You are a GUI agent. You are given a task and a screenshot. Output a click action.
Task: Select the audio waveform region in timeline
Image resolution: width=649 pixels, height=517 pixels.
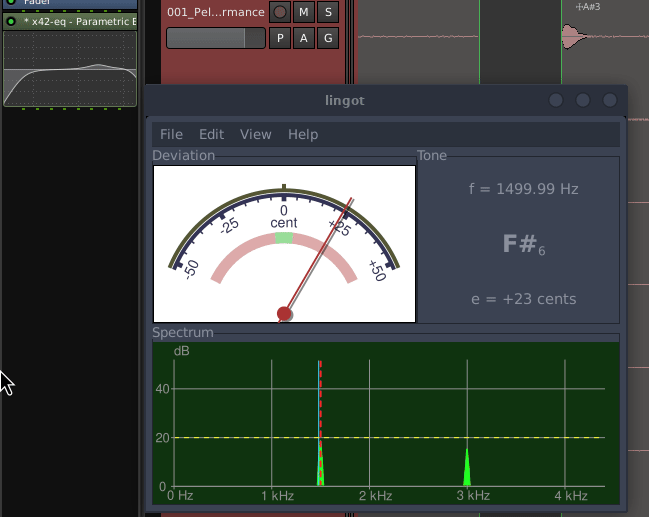point(573,38)
